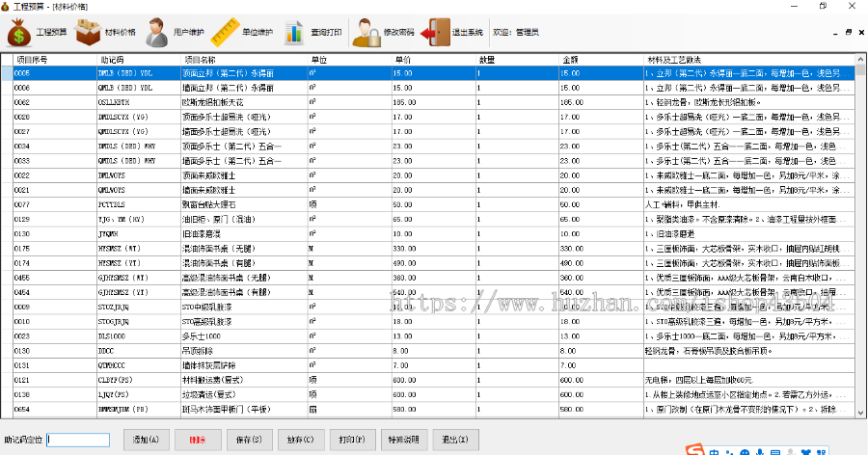This screenshot has height=455, width=868.
Task: Select the row cell 0023
Action: (x=55, y=336)
